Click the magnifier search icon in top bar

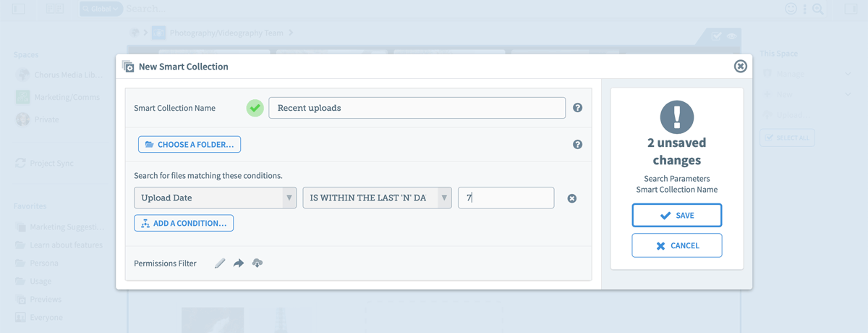[817, 9]
